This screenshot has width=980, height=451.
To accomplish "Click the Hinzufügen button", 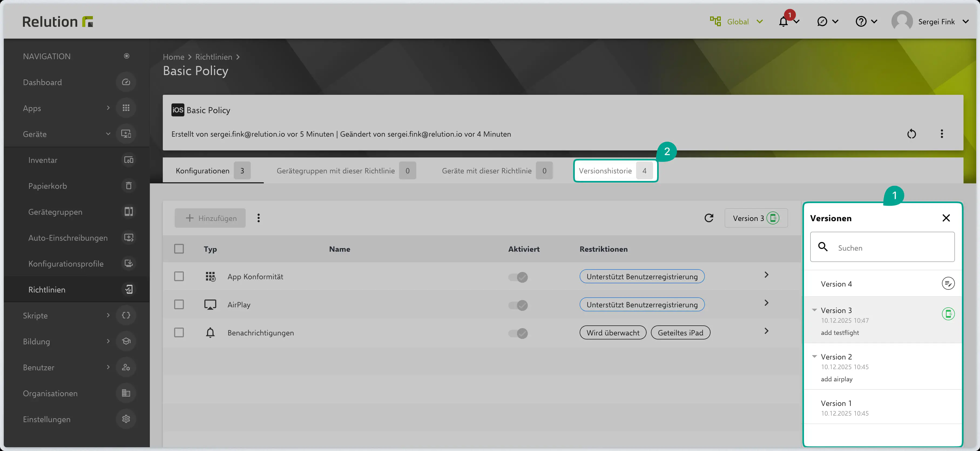I will pyautogui.click(x=210, y=218).
